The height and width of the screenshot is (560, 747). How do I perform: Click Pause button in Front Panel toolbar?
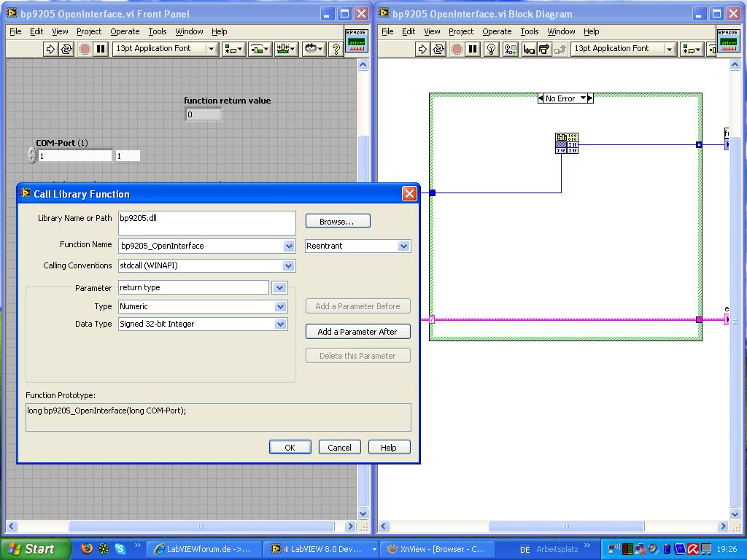[x=101, y=49]
